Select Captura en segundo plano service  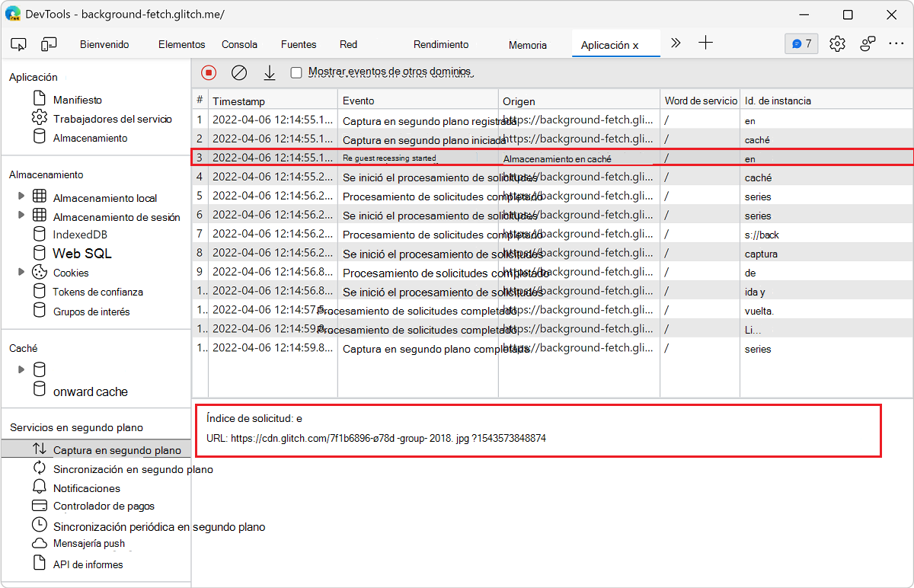96,450
